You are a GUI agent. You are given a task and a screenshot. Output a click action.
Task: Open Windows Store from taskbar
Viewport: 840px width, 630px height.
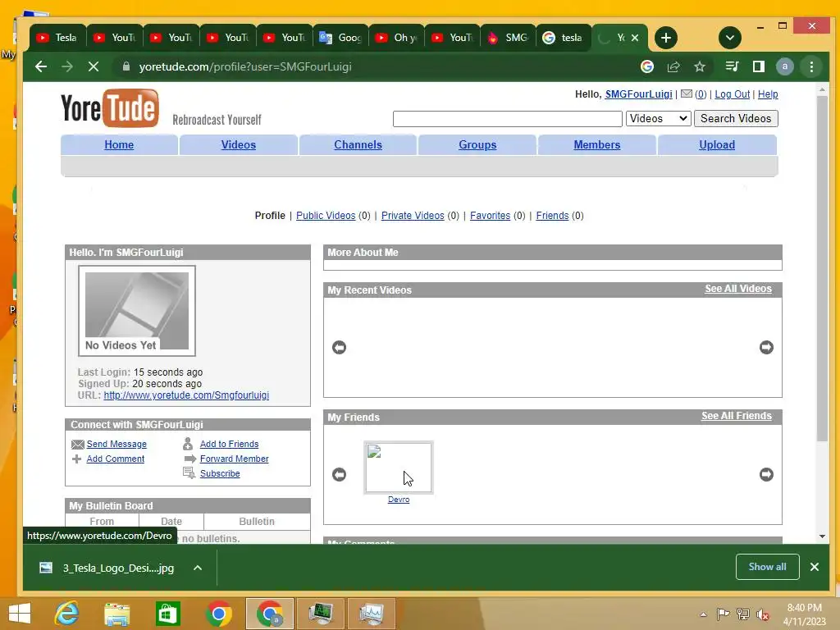[168, 614]
